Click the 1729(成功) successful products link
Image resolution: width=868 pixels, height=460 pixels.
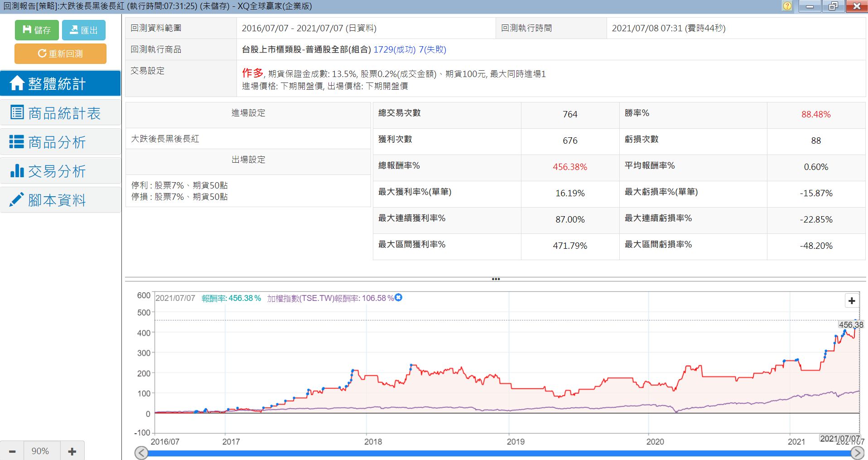coord(394,49)
